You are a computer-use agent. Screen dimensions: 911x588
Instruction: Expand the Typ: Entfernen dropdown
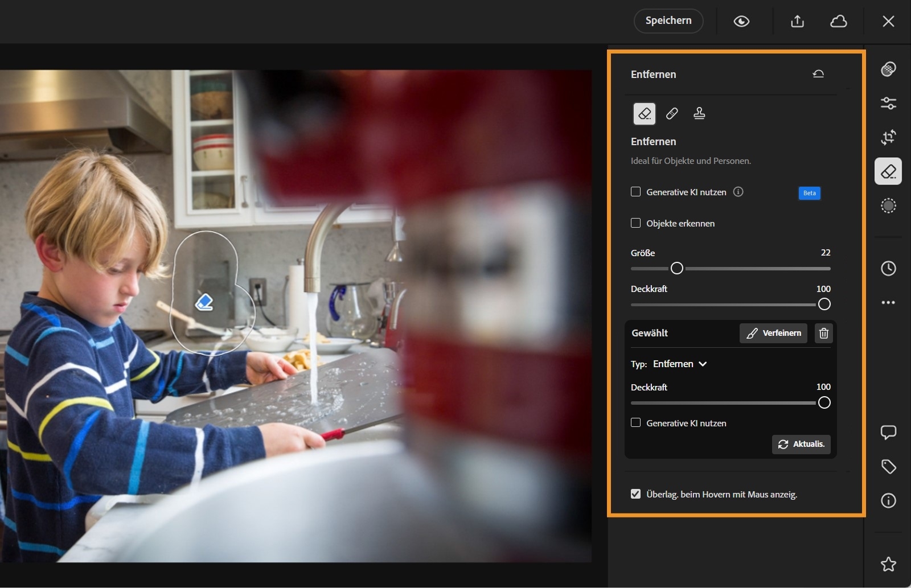pyautogui.click(x=680, y=364)
